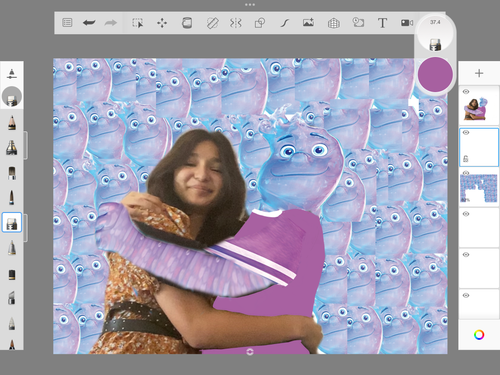
Task: Open the gallery menu list icon
Action: pyautogui.click(x=67, y=23)
